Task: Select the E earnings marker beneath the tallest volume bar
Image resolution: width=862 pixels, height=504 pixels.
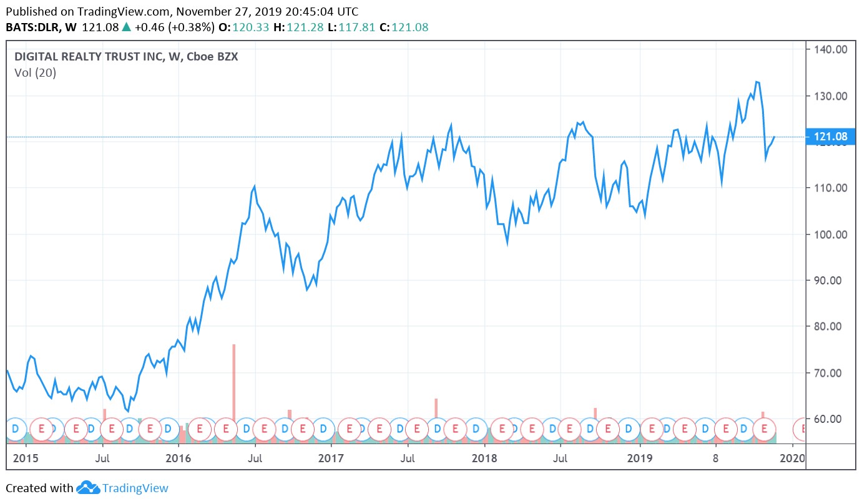Action: tap(226, 429)
